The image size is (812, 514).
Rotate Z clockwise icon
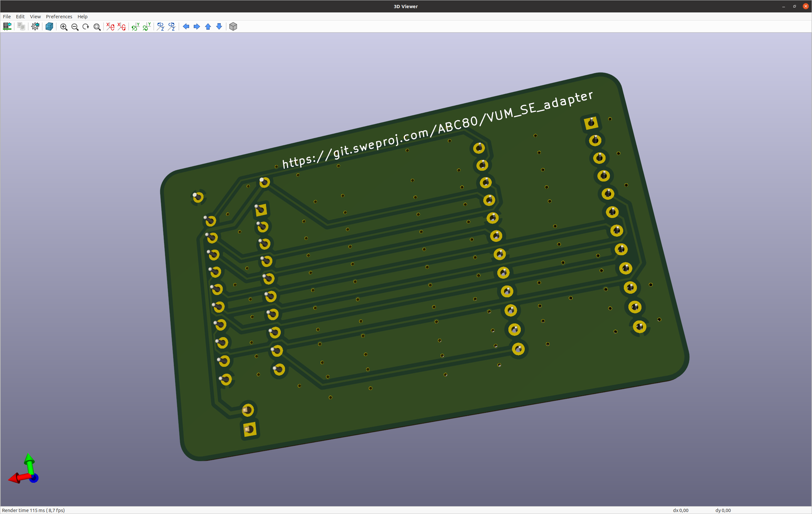click(160, 27)
